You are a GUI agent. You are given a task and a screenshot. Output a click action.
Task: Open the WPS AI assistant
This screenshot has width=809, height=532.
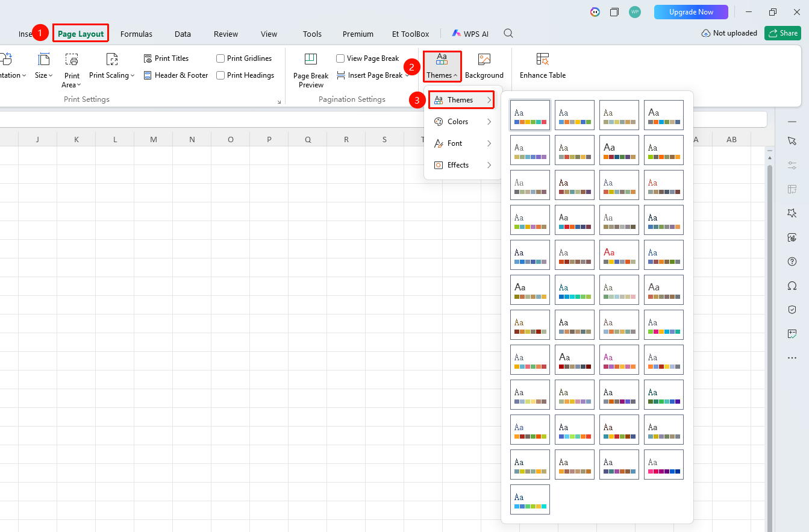point(470,34)
